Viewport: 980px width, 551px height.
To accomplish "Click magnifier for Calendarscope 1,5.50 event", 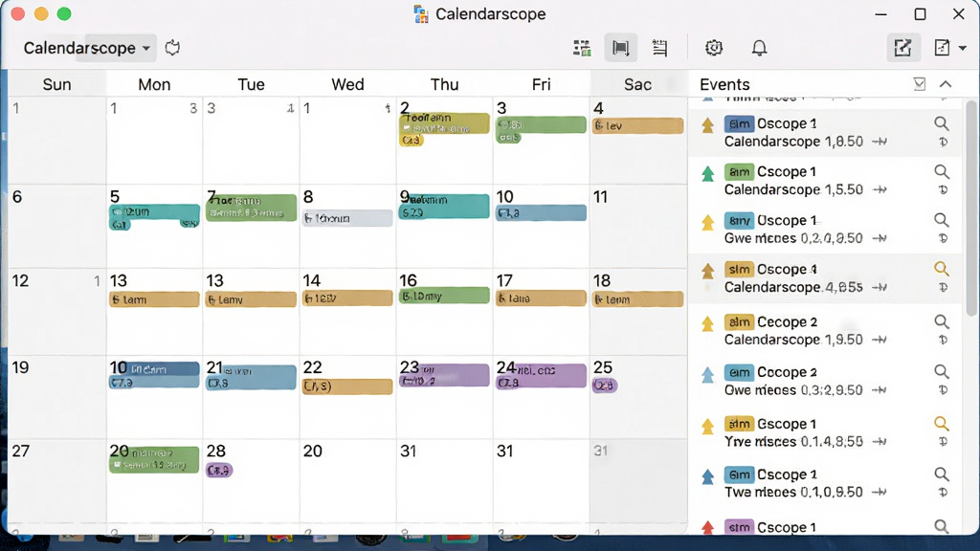I will click(x=942, y=172).
